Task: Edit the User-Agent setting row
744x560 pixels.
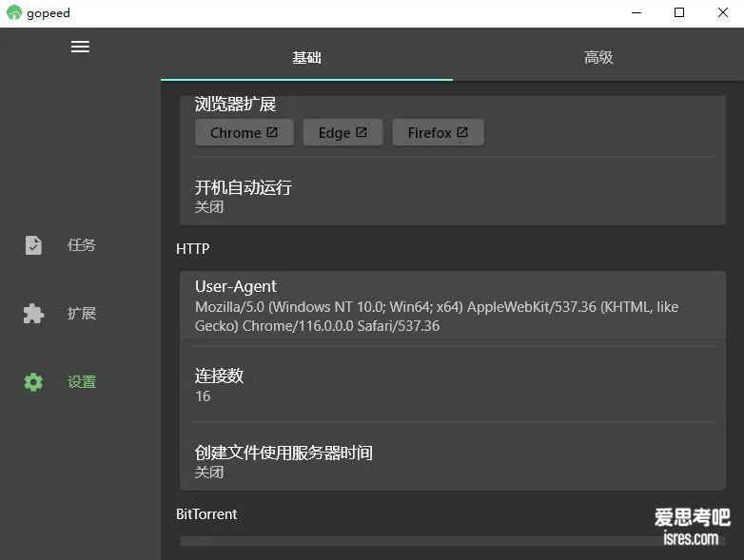Action: (453, 306)
